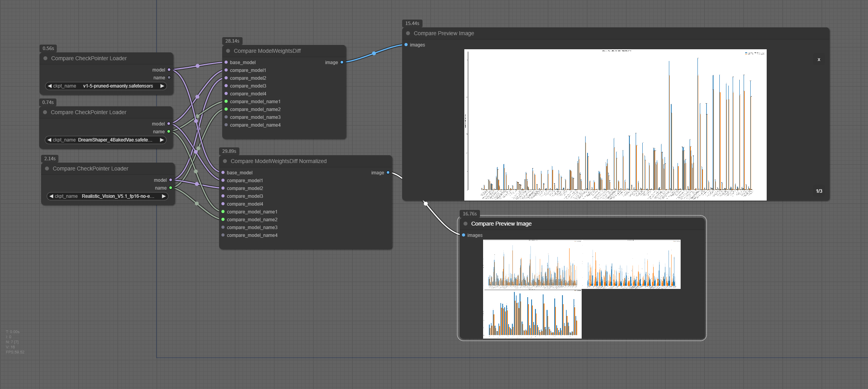Click base_model input port on ModelWeightsDiff Normalized

point(223,172)
